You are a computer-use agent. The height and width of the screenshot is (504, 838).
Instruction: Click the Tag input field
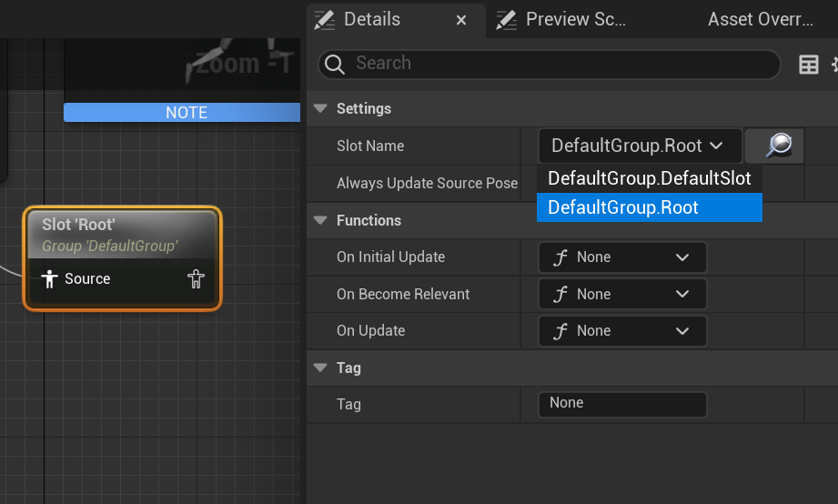(622, 404)
